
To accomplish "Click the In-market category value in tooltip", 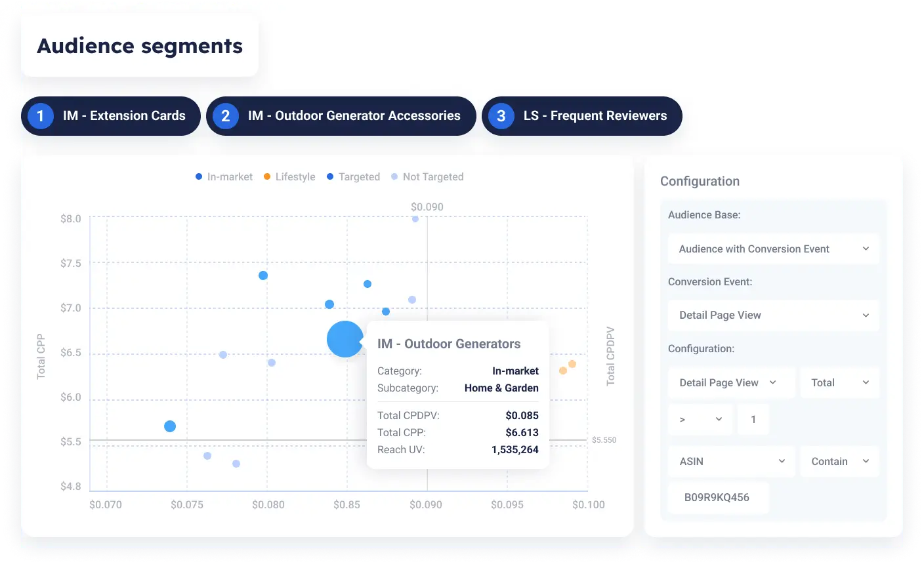I will pos(515,371).
